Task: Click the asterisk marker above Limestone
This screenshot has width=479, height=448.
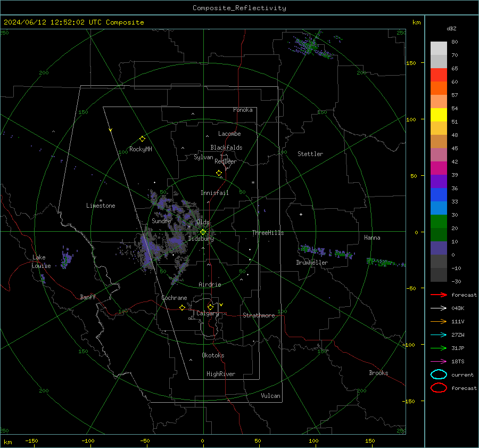Action: (x=101, y=201)
